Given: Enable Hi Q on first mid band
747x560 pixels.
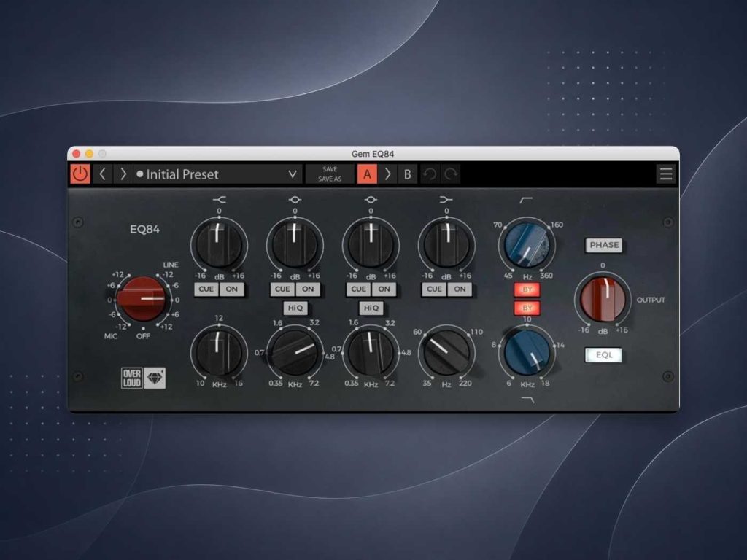Looking at the screenshot, I should (x=295, y=308).
